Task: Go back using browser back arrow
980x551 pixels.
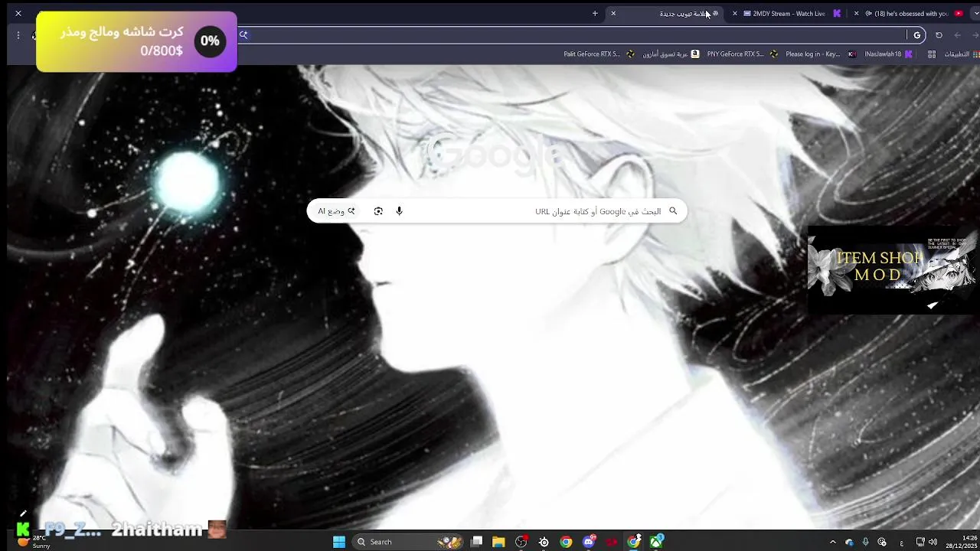Action: coord(957,35)
